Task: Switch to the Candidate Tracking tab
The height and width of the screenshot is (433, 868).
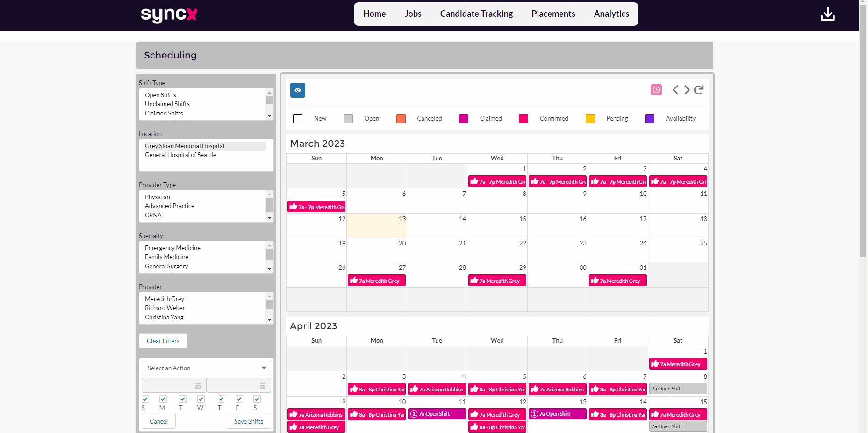Action: pyautogui.click(x=476, y=14)
